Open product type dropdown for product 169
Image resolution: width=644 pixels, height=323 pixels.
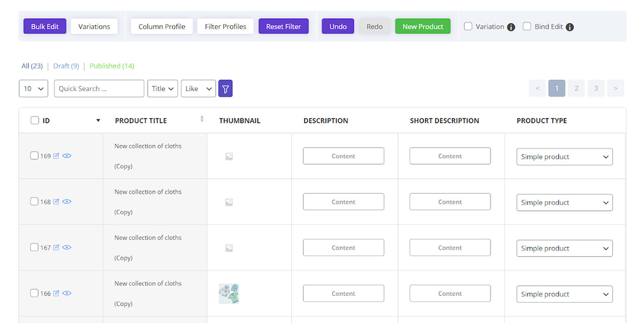coord(565,157)
